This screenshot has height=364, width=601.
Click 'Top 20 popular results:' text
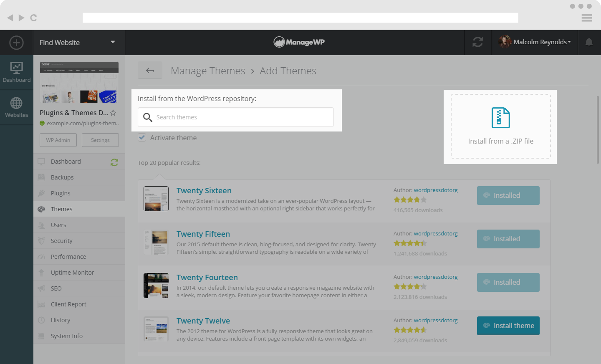(x=169, y=163)
